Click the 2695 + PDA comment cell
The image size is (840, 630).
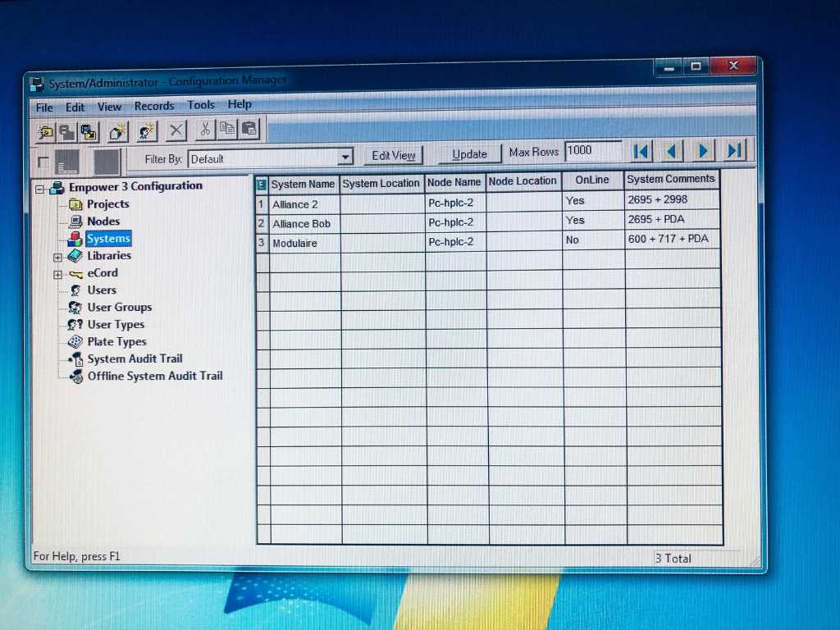pos(672,219)
